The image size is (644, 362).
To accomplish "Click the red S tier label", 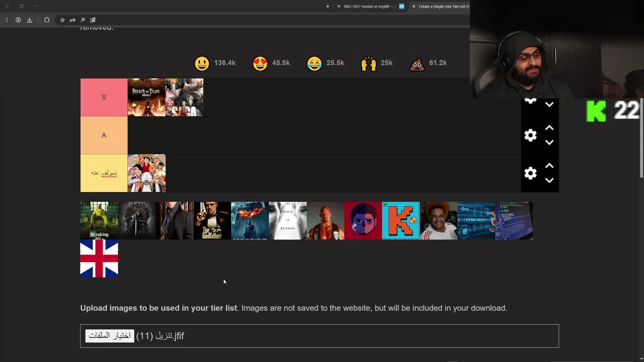I will (104, 97).
